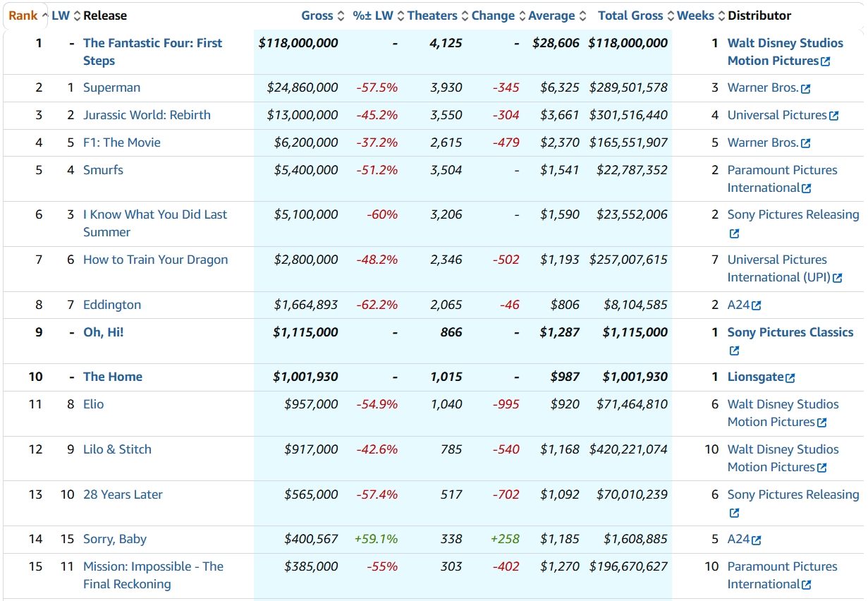Sort by LW column header
Screen dimensions: 868x601
66,16
